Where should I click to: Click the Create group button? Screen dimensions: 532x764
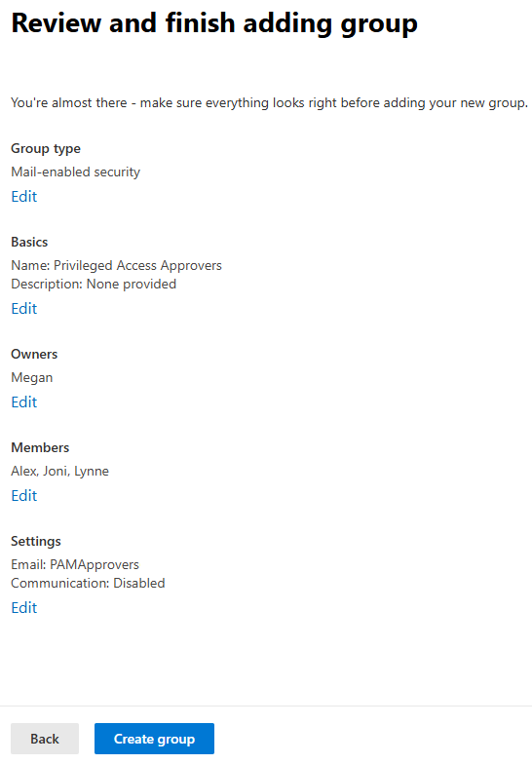pos(154,739)
